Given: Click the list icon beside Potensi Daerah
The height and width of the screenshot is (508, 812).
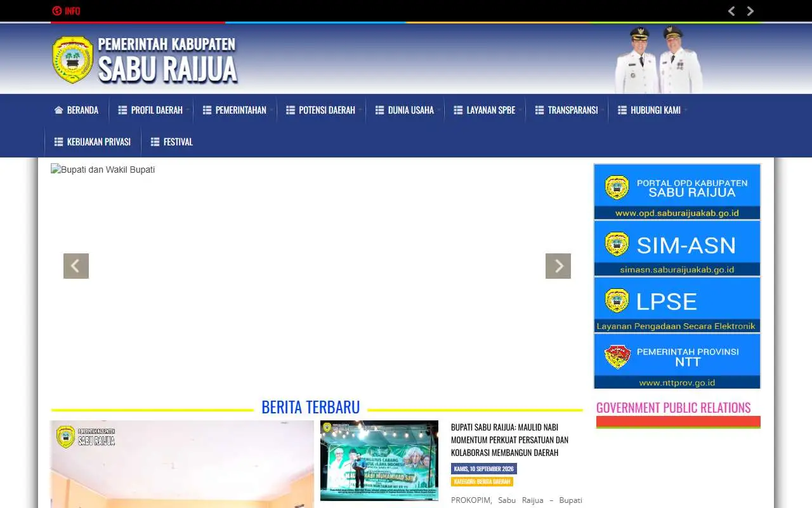Looking at the screenshot, I should (x=291, y=110).
